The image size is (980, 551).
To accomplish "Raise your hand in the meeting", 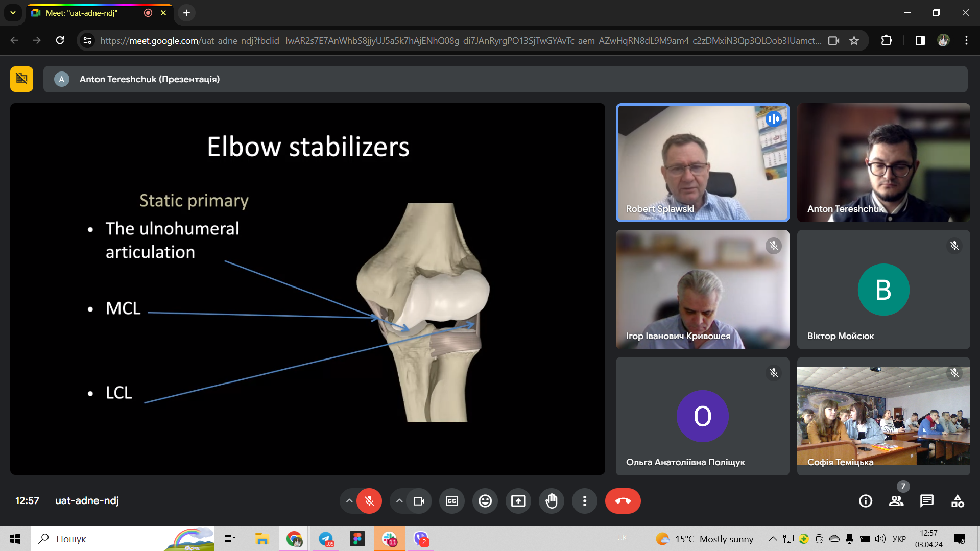I will (552, 501).
